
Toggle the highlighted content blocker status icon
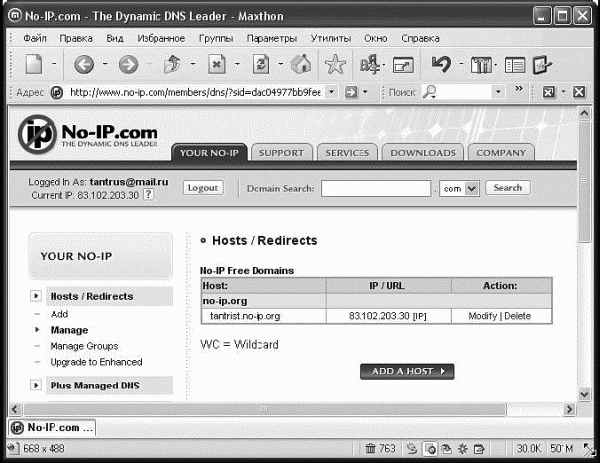(x=430, y=448)
